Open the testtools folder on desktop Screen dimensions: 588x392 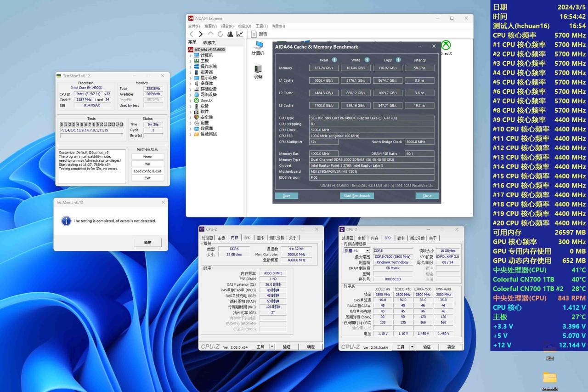pos(549,378)
